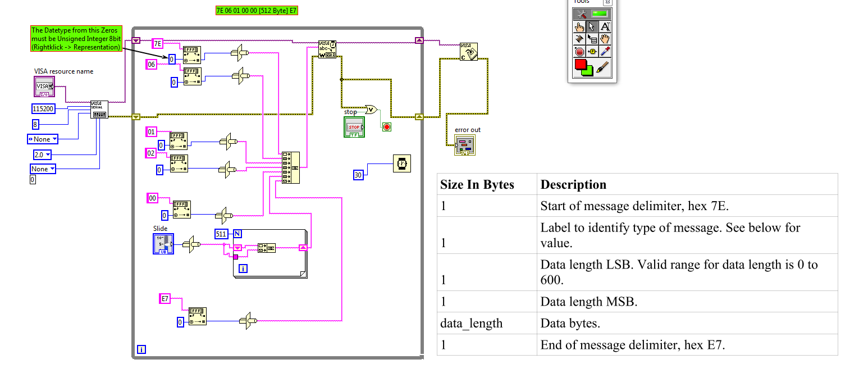Select the Operate Value hand tool

[580, 26]
